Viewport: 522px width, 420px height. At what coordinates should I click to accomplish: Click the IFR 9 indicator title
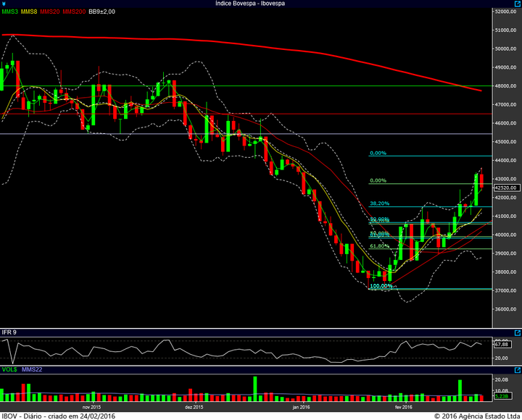tap(9, 332)
